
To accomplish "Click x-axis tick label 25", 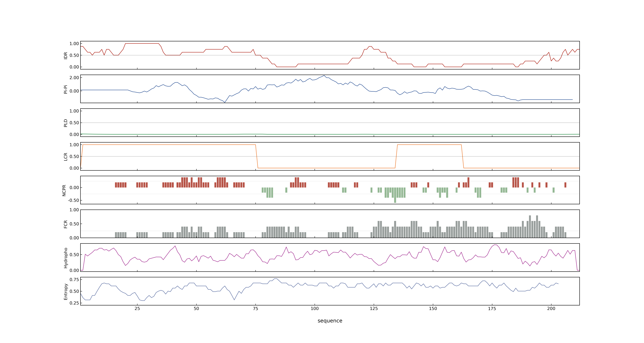I will point(137,309).
